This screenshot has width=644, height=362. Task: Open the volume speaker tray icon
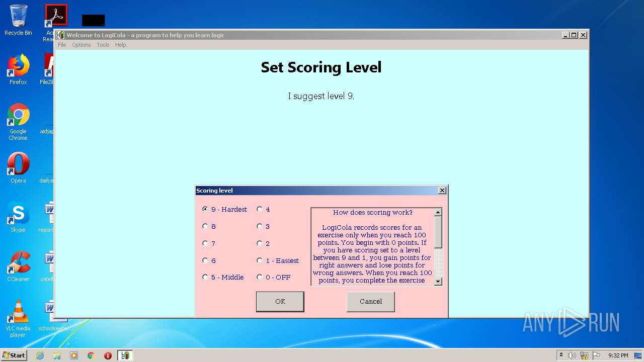tap(572, 355)
